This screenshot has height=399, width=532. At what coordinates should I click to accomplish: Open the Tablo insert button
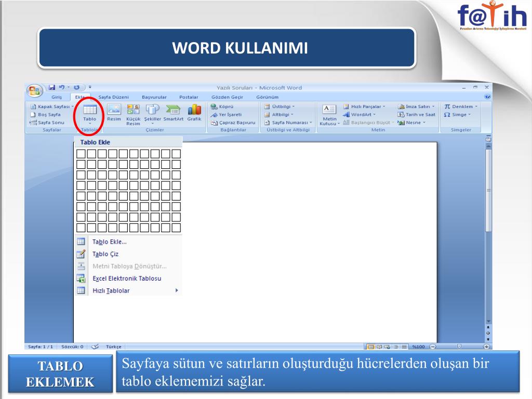pos(89,114)
